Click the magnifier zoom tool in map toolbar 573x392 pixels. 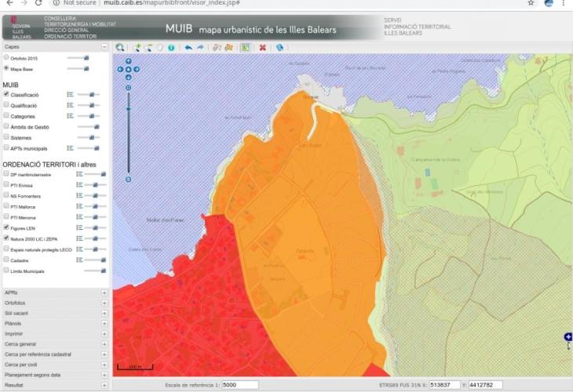point(119,47)
